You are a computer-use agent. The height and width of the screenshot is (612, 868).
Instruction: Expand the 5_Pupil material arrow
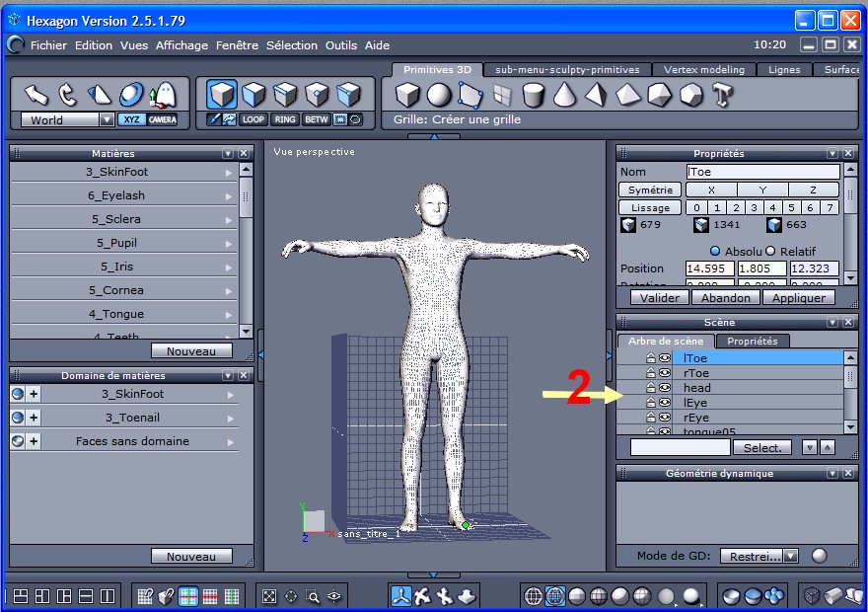click(x=229, y=244)
